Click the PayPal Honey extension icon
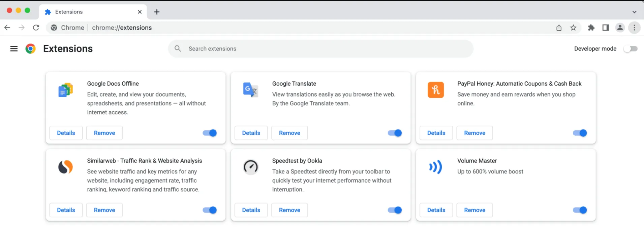 click(x=435, y=90)
